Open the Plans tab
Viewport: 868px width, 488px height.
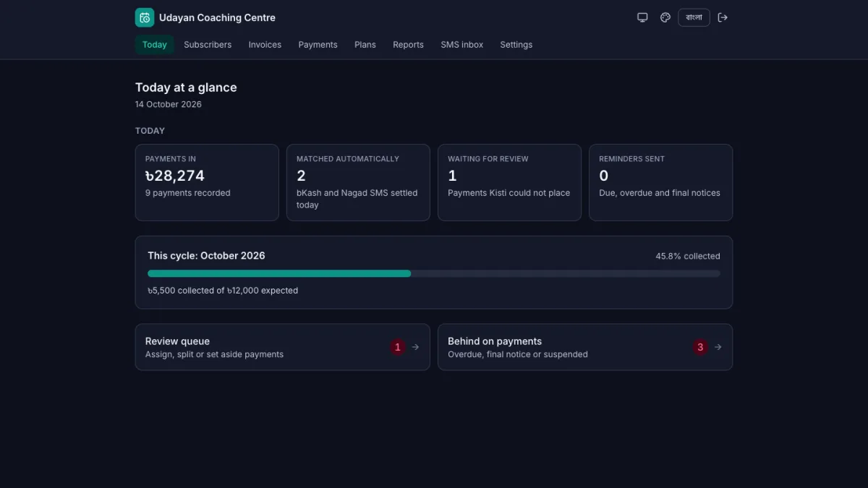coord(365,45)
